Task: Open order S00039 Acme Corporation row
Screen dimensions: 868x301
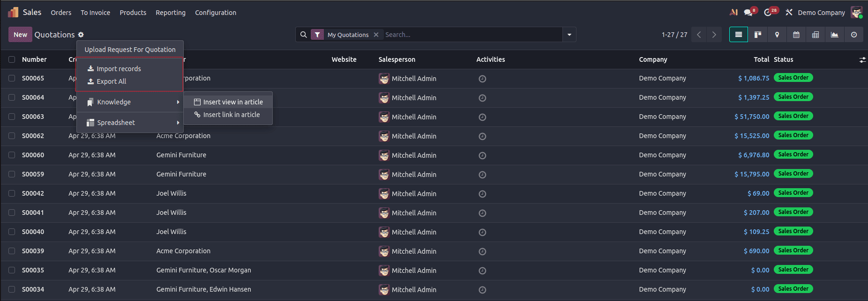Action: tap(434, 251)
